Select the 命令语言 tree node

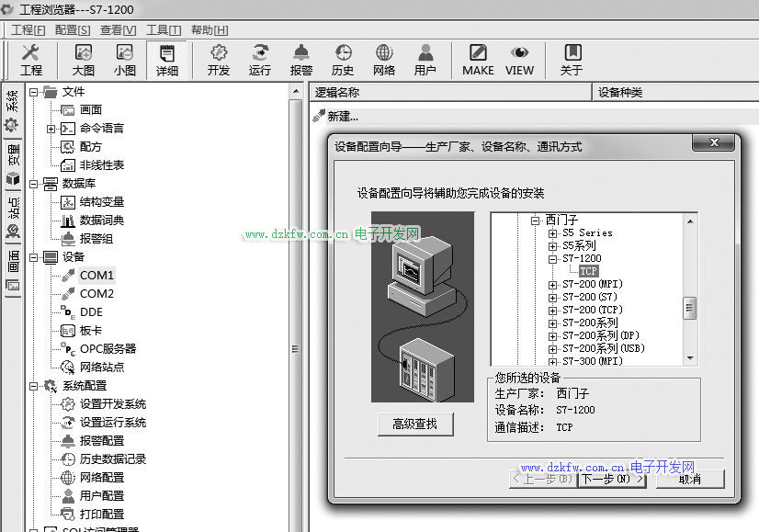(x=102, y=129)
